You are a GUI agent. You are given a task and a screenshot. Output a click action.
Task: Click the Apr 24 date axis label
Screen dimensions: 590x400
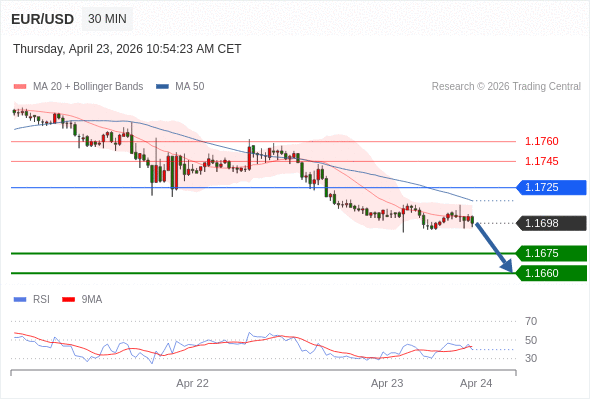pos(476,383)
